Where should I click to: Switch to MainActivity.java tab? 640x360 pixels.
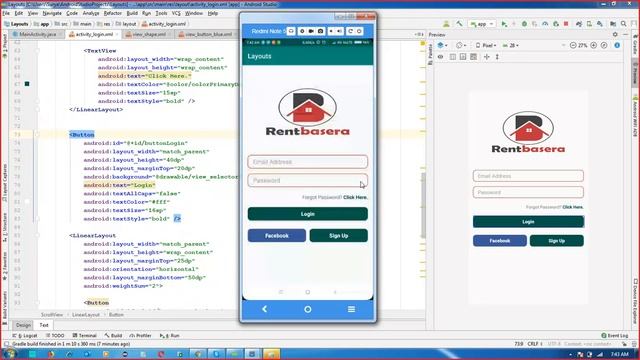coord(37,34)
